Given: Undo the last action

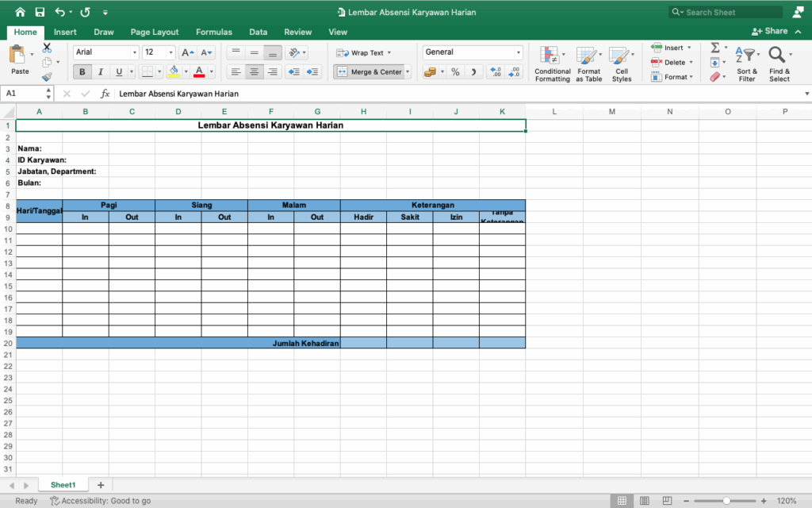Looking at the screenshot, I should (59, 12).
